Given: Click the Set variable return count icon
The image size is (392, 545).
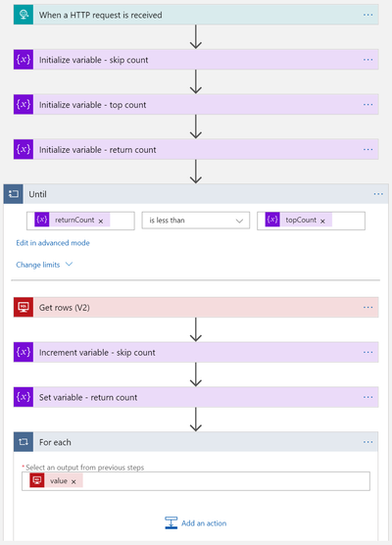Looking at the screenshot, I should 24,397.
